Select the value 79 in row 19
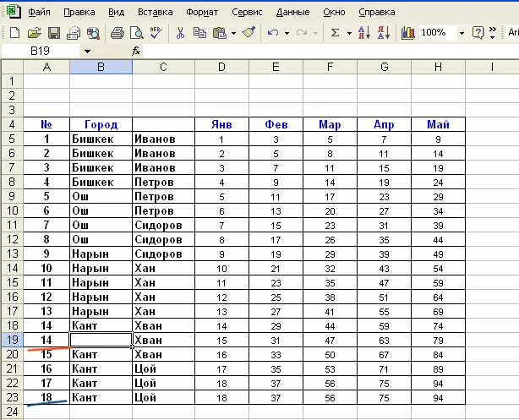 pos(438,340)
